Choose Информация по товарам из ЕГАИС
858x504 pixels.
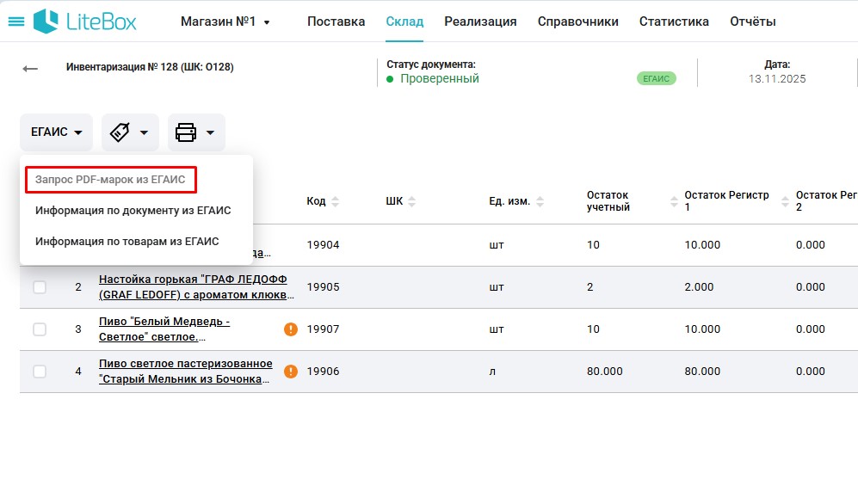pyautogui.click(x=127, y=242)
